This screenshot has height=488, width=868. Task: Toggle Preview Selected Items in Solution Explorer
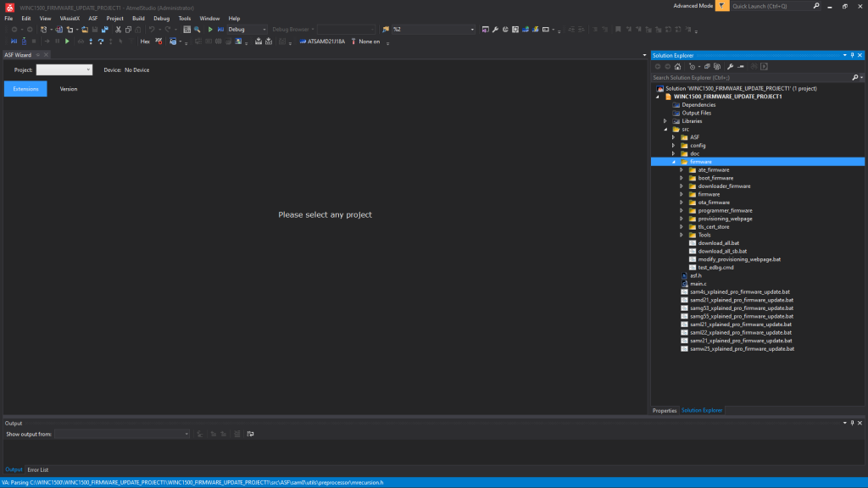coord(741,66)
